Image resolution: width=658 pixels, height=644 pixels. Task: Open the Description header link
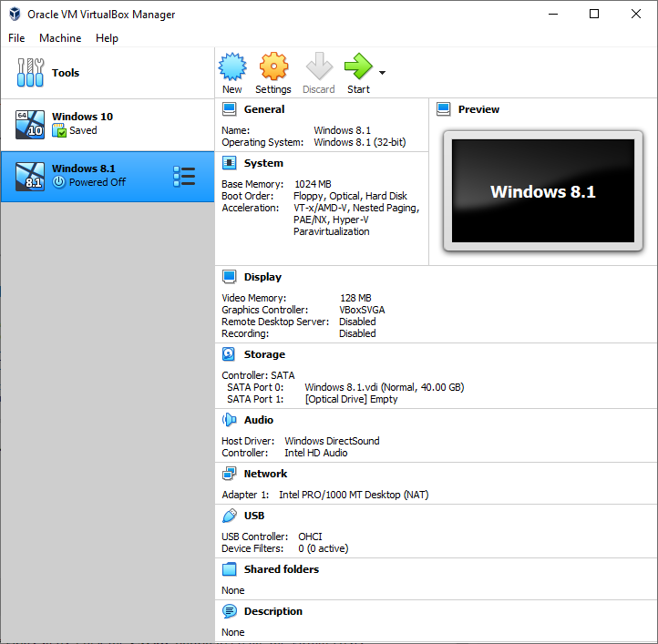[x=273, y=612]
